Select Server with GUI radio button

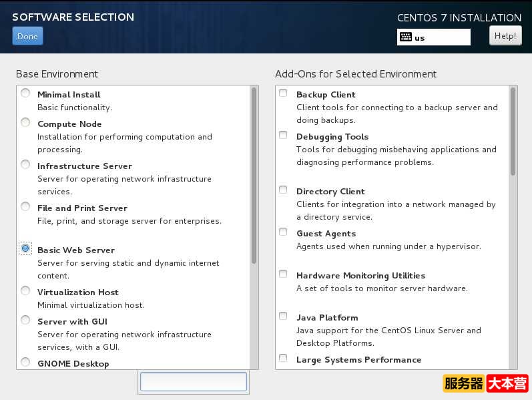pyautogui.click(x=25, y=319)
